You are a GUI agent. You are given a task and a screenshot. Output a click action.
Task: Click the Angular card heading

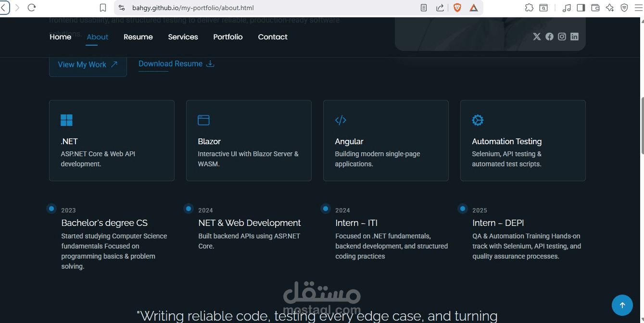click(349, 141)
